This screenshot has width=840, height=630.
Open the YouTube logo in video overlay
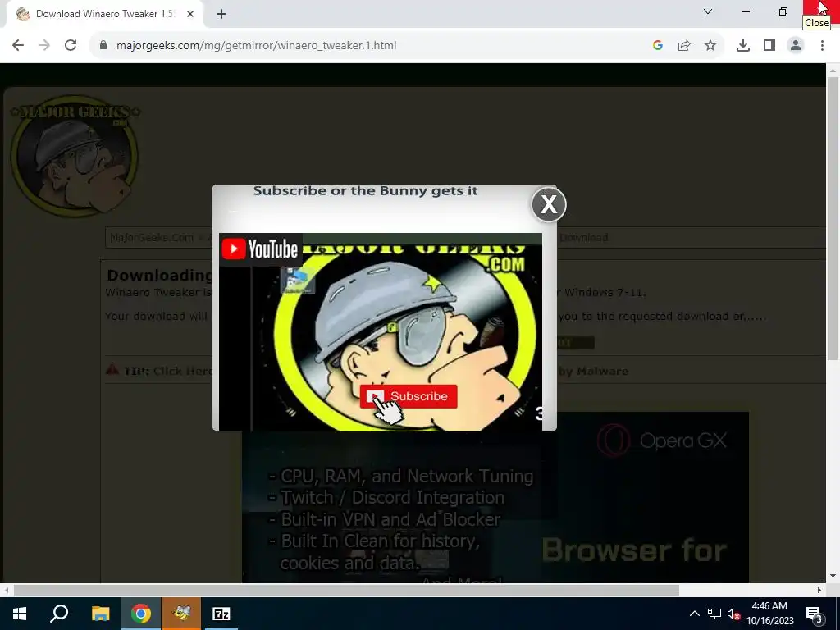[x=260, y=249]
